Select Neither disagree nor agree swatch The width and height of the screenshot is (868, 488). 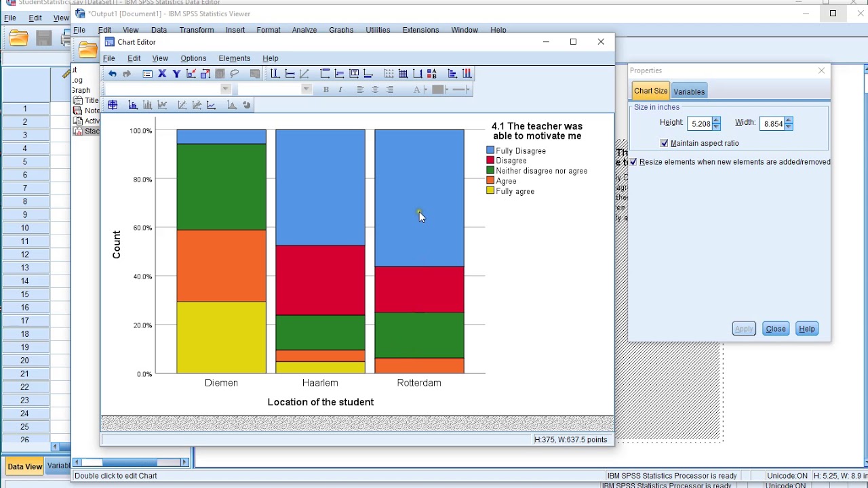point(490,171)
